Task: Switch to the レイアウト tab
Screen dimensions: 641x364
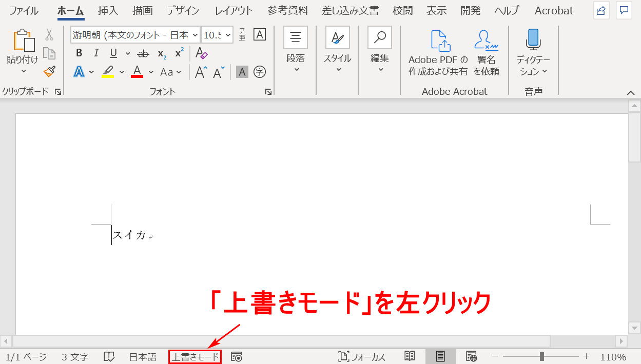Action: (x=234, y=10)
